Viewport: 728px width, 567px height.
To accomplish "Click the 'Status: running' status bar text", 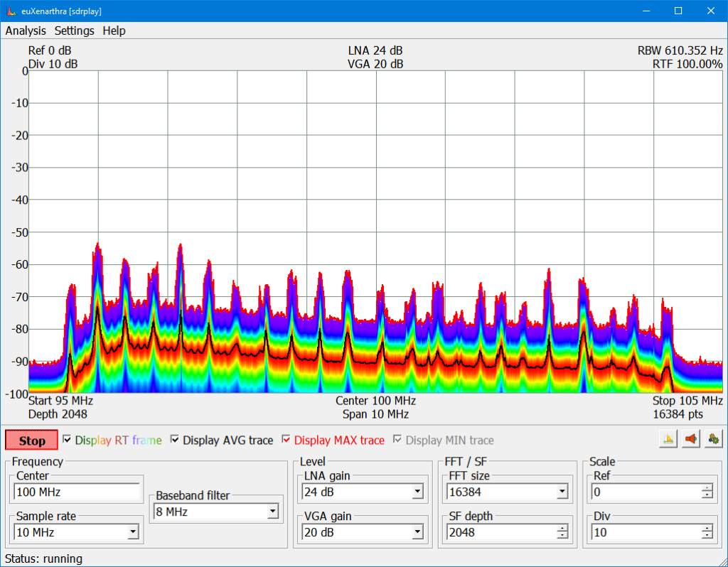I will 43,558.
